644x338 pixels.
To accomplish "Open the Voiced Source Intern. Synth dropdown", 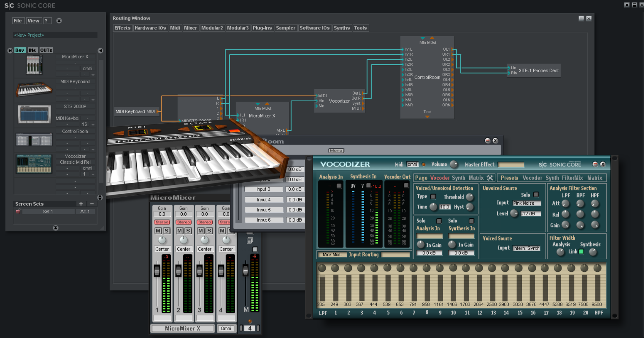I will [527, 248].
